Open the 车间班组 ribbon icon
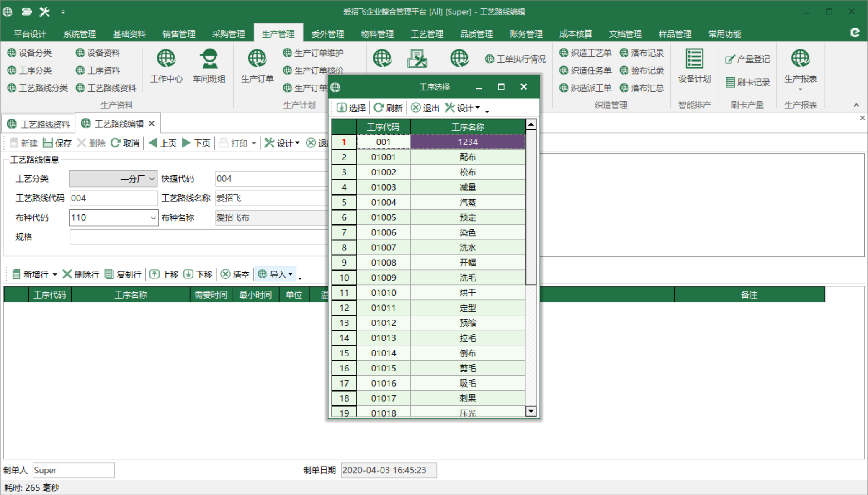 209,66
